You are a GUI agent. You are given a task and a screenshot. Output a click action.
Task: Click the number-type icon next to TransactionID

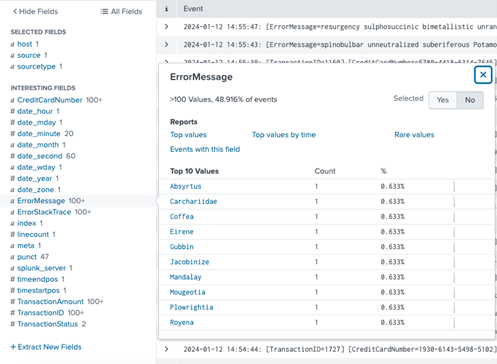pos(12,313)
